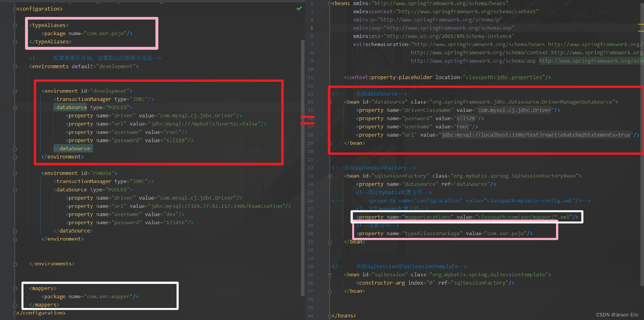Click transactionManager type="JDBC" in development environment
The height and width of the screenshot is (320, 644).
pyautogui.click(x=104, y=99)
